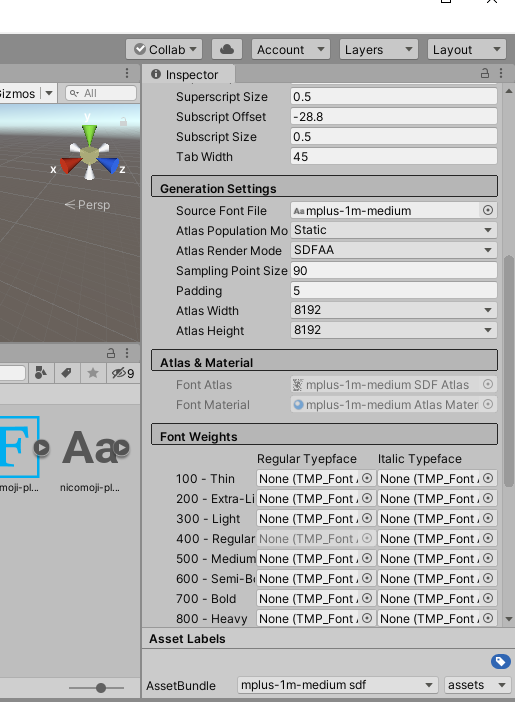Click the Scene search field All
The width and height of the screenshot is (515, 702).
click(x=101, y=93)
